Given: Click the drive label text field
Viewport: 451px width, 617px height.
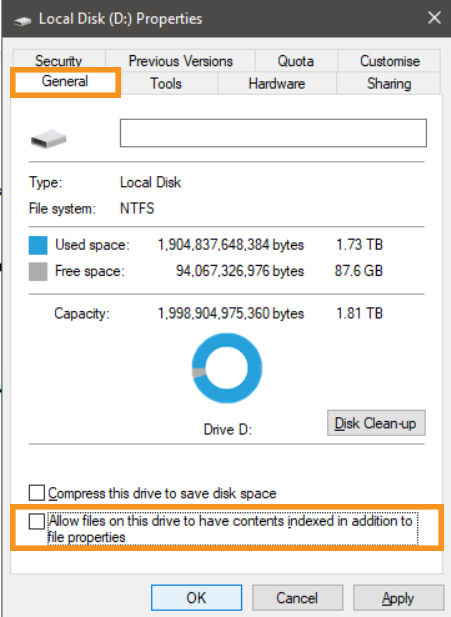Looking at the screenshot, I should pos(273,133).
